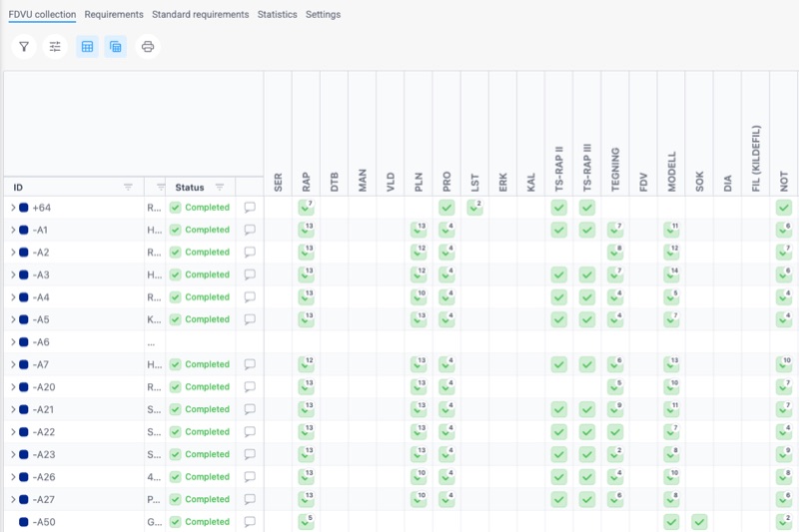The height and width of the screenshot is (532, 799).
Task: Click the PRO badge with 4 in row -A20
Action: coord(446,387)
